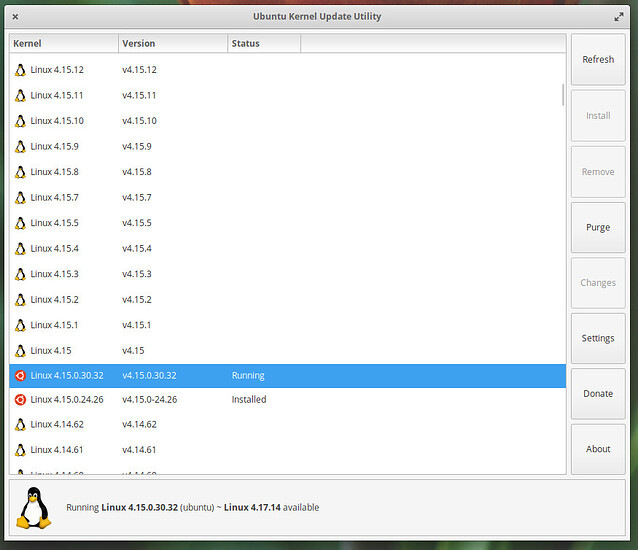
Task: Click the v4.15.12 version cell
Action: (x=139, y=70)
